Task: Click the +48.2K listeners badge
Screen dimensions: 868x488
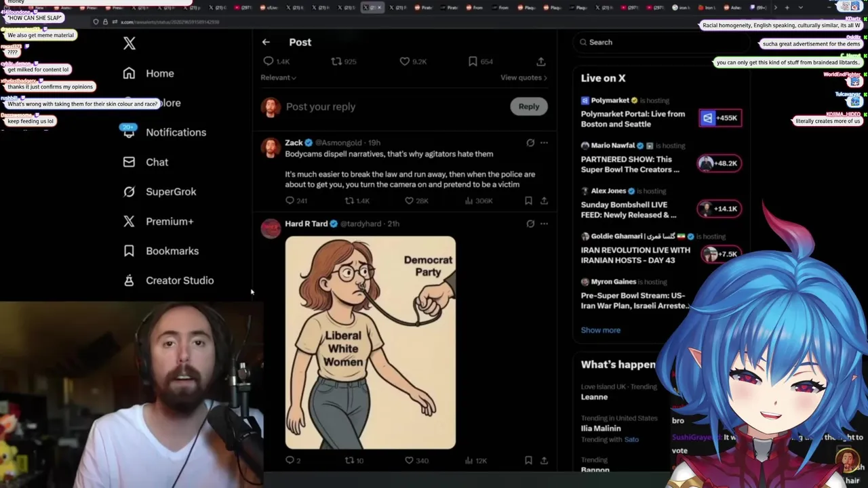Action: [719, 163]
